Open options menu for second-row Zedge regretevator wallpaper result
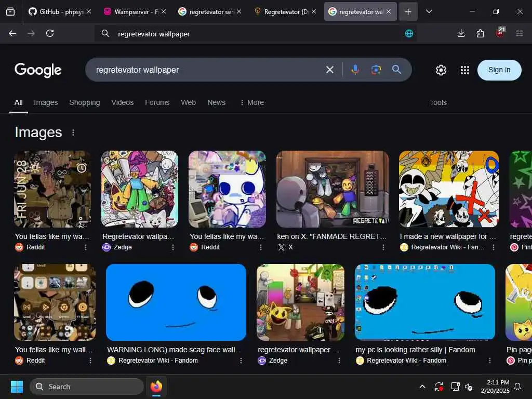 (339, 361)
